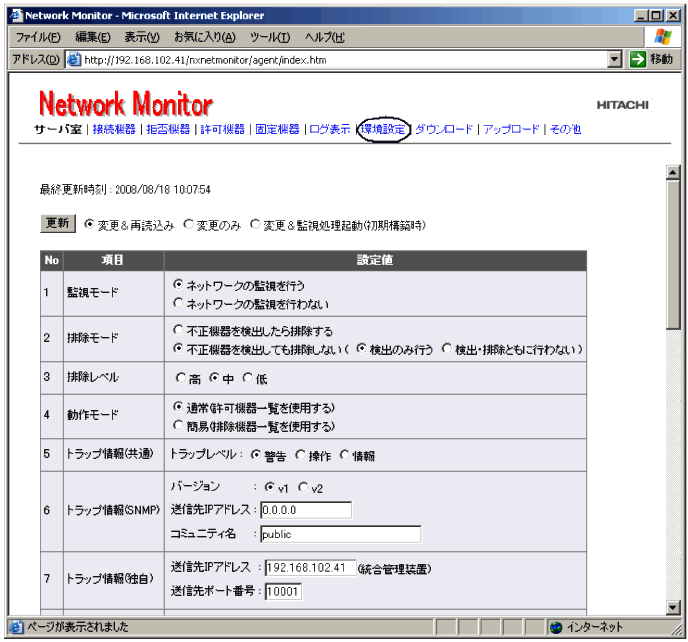Click the vertical scrollbar thumb
The height and width of the screenshot is (642, 688).
pos(673,255)
